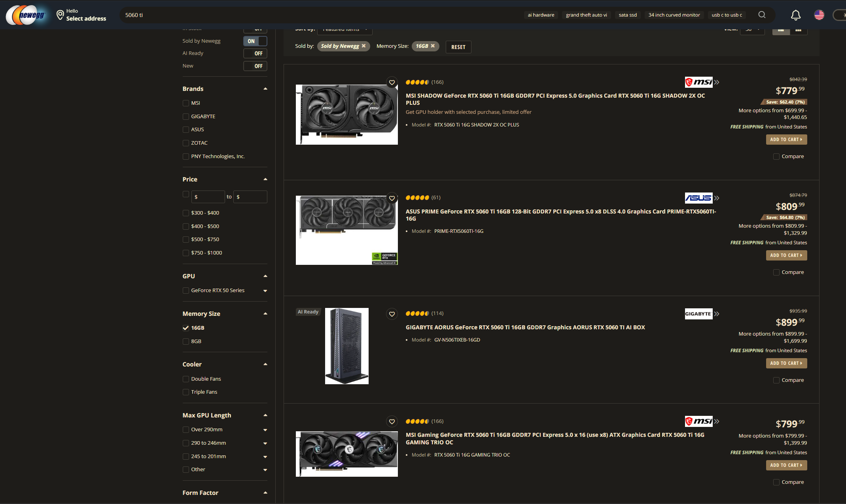Click MSI brand logo on GAMING TRIO listing
Screen dimensions: 846x504
click(x=698, y=421)
